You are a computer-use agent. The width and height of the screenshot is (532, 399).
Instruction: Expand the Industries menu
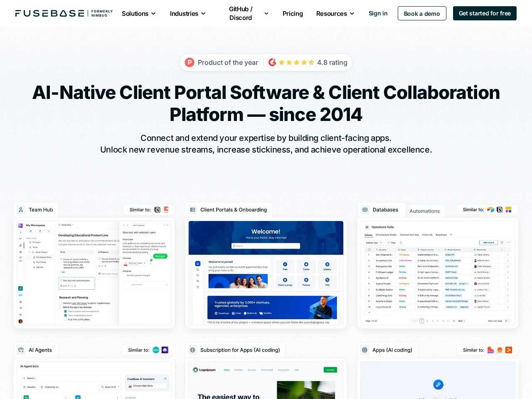(x=188, y=13)
